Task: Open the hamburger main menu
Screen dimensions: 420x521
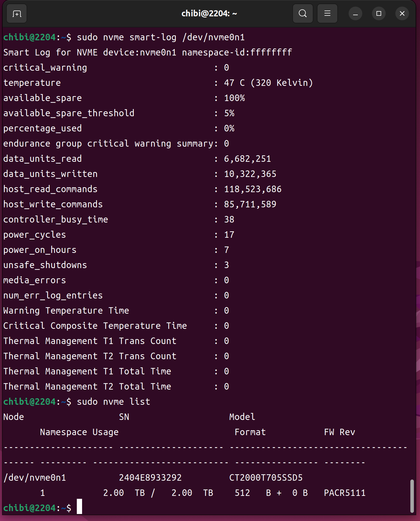Action: (327, 14)
